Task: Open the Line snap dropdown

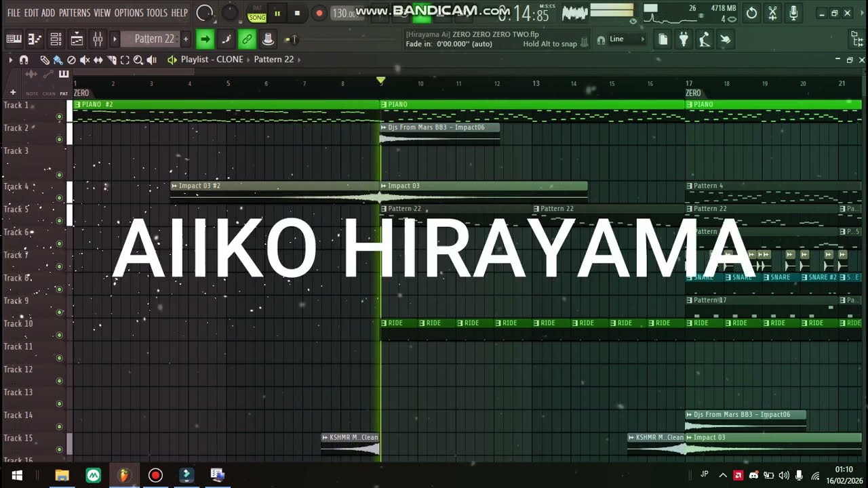Action: (x=627, y=39)
